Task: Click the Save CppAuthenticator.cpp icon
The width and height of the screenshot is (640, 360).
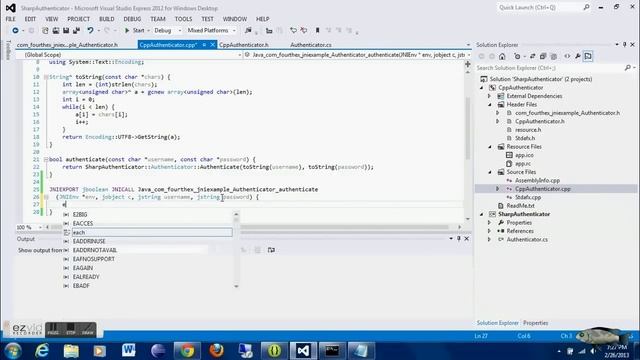Action: coord(66,31)
